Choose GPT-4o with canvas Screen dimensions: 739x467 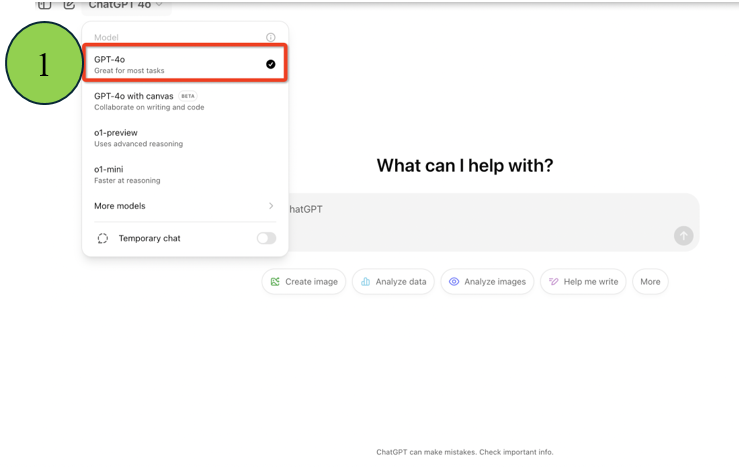(185, 101)
